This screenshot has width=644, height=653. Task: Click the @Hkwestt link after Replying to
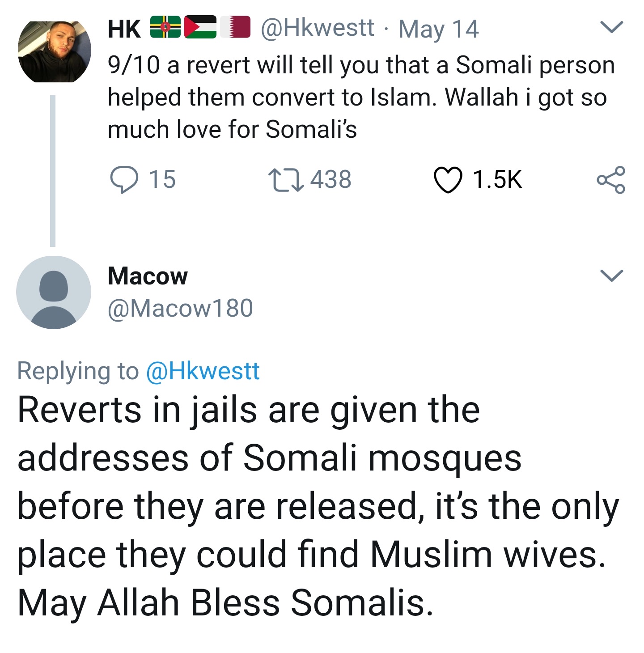pyautogui.click(x=203, y=371)
